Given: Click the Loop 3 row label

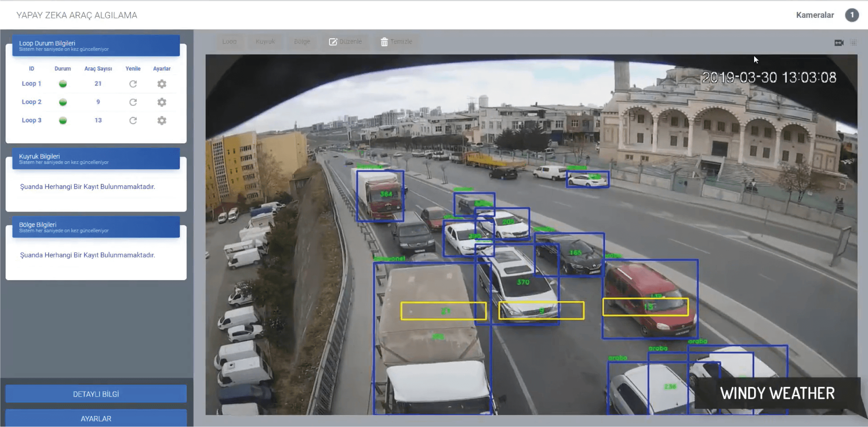Looking at the screenshot, I should [x=32, y=120].
